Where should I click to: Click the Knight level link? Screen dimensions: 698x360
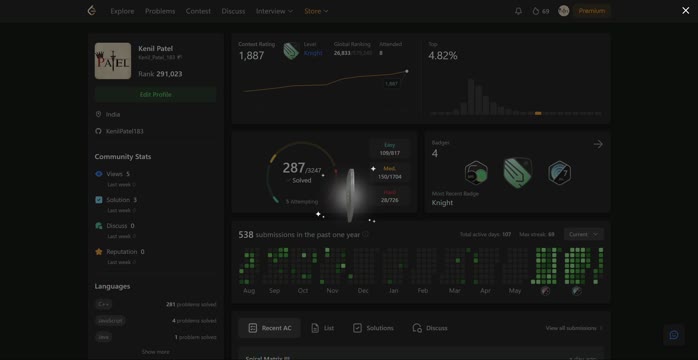point(313,53)
